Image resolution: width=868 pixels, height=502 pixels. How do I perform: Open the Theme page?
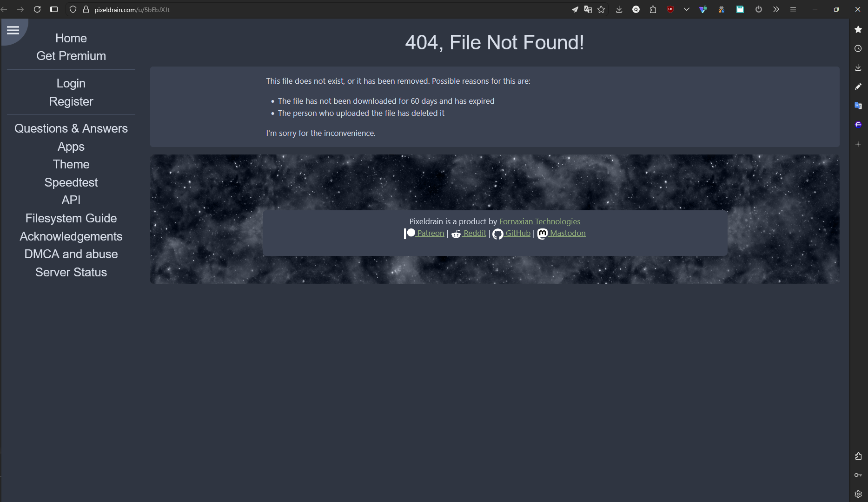point(71,164)
